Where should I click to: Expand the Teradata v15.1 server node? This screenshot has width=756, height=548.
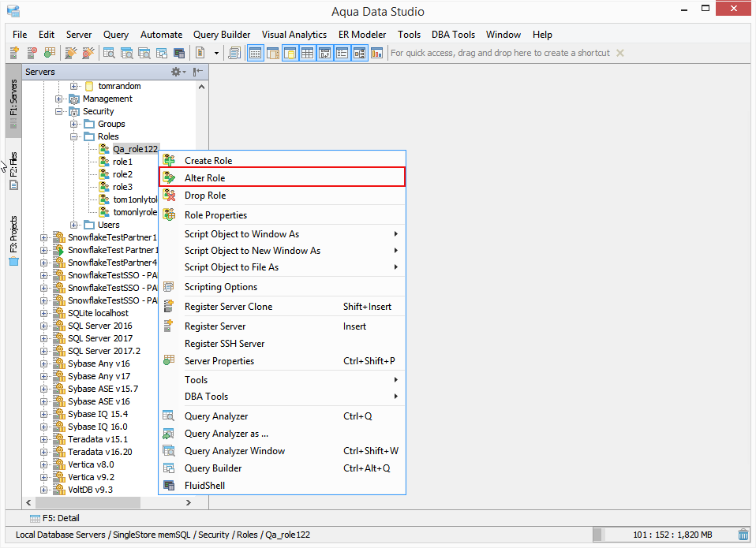(44, 439)
